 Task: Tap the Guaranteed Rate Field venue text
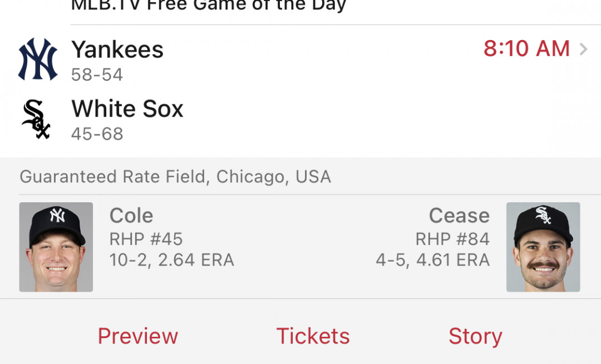[175, 177]
